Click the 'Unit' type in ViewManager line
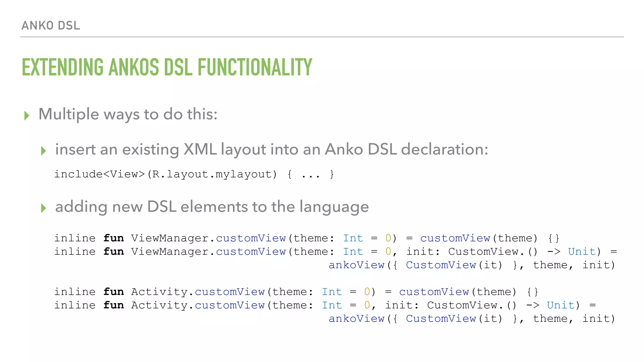This screenshot has height=362, width=644. click(582, 252)
